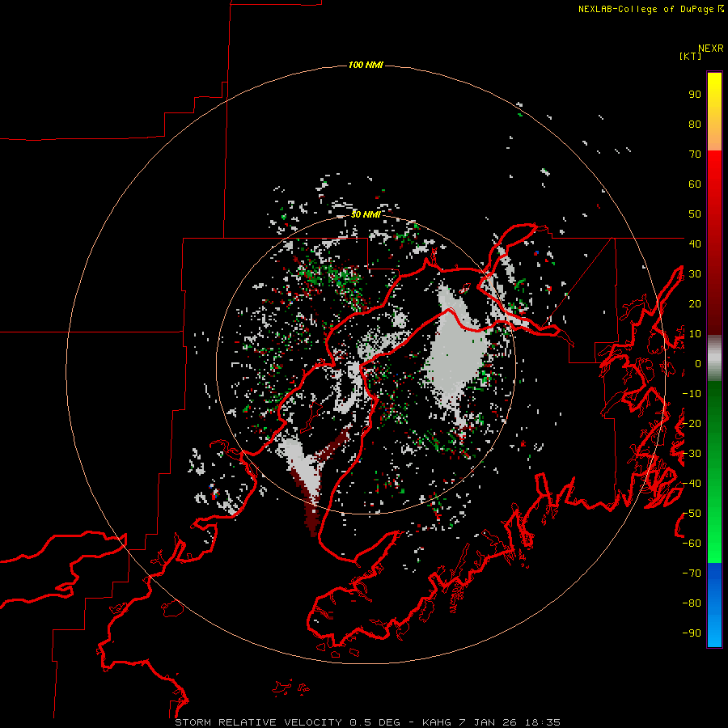This screenshot has width=728, height=728.
Task: Click the -80 value on the velocity scale
Action: point(692,603)
